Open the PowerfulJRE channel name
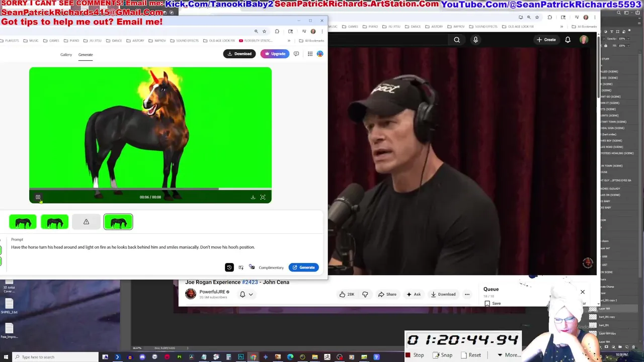The image size is (644, 362). pos(212,292)
